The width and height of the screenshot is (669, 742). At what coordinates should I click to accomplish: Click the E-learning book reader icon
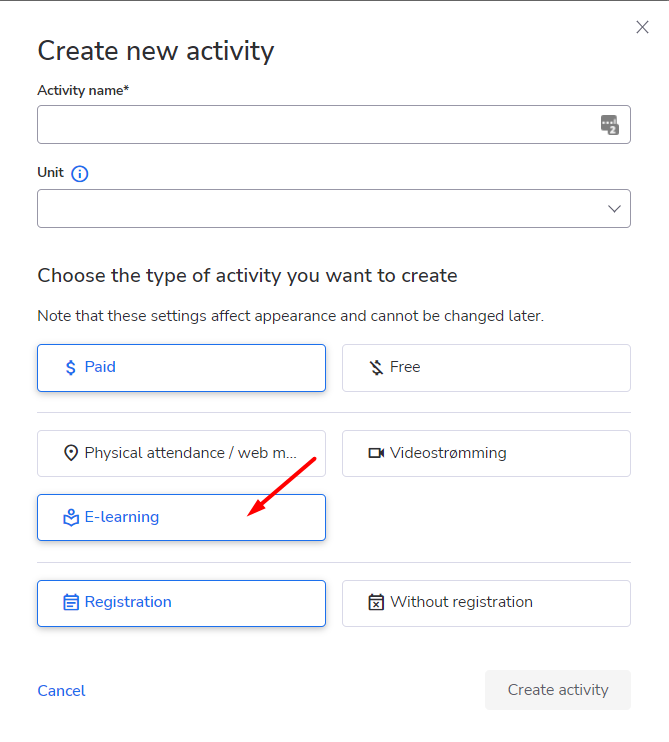[x=70, y=518]
